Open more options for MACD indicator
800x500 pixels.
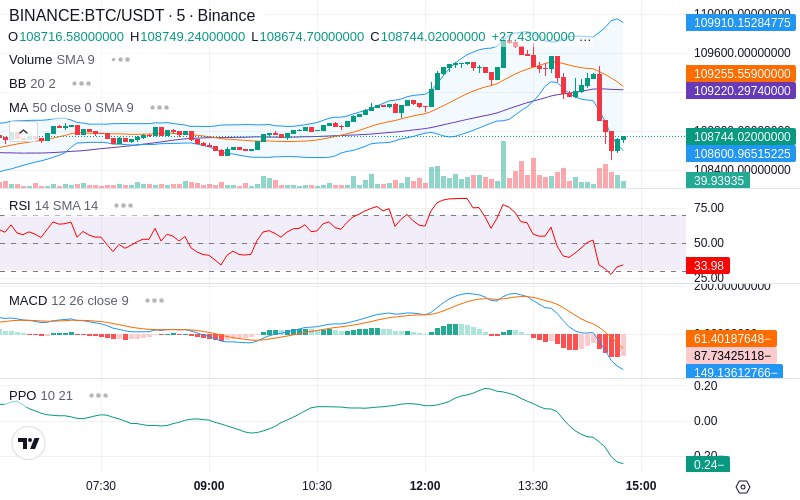pyautogui.click(x=155, y=301)
